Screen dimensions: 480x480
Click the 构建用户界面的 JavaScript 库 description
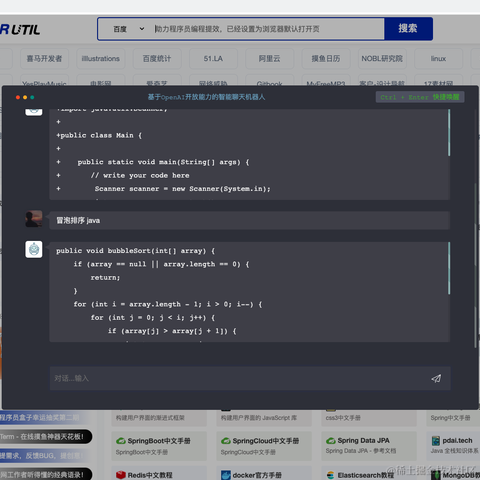click(x=259, y=418)
